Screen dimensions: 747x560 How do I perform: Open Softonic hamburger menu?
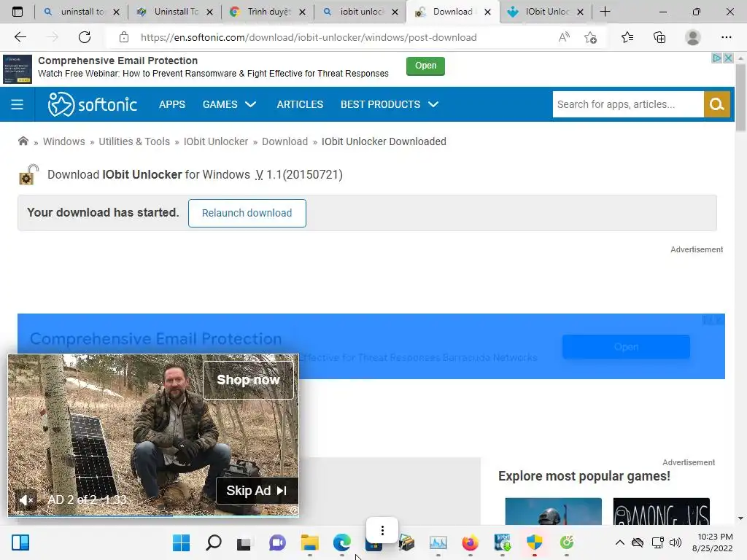tap(18, 104)
